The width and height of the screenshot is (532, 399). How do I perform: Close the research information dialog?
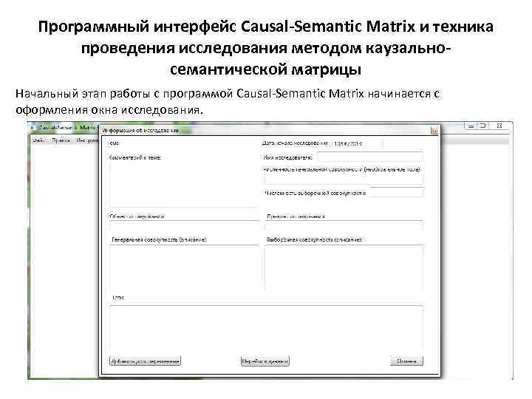[x=434, y=131]
